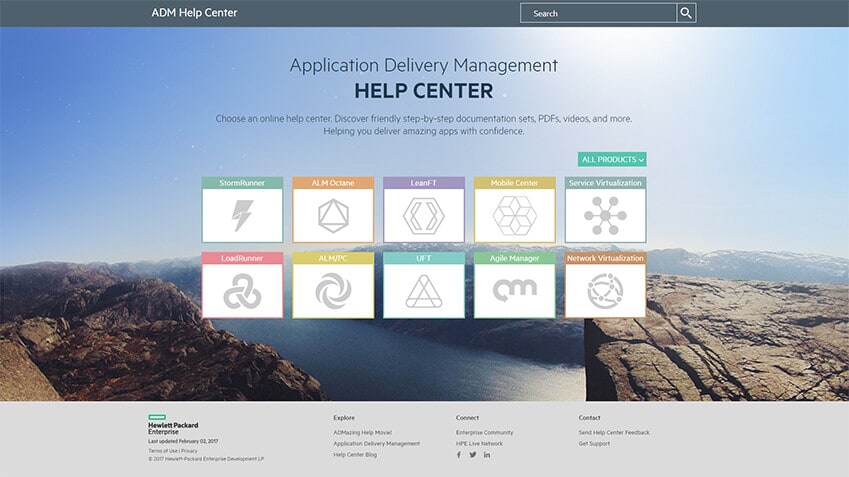Open the Twitter social icon in footer
This screenshot has height=477, width=849.
[473, 455]
